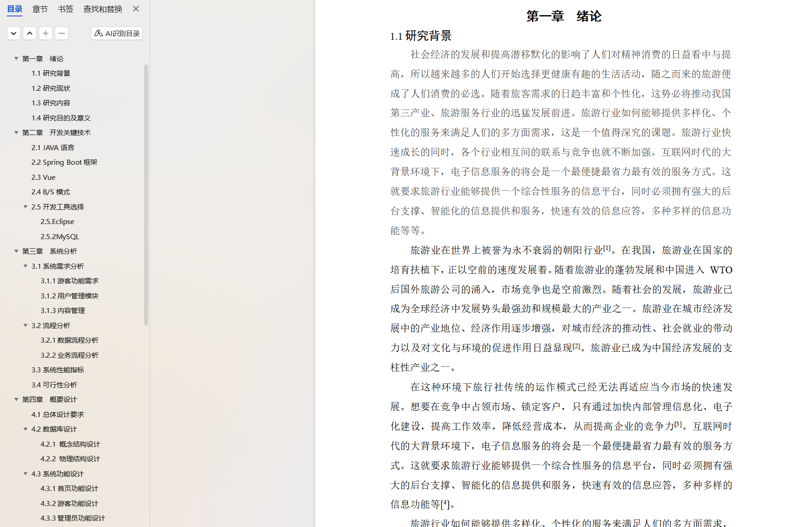Collapse the 4.2 数据库设计 node
Image resolution: width=812 pixels, height=527 pixels.
click(26, 429)
